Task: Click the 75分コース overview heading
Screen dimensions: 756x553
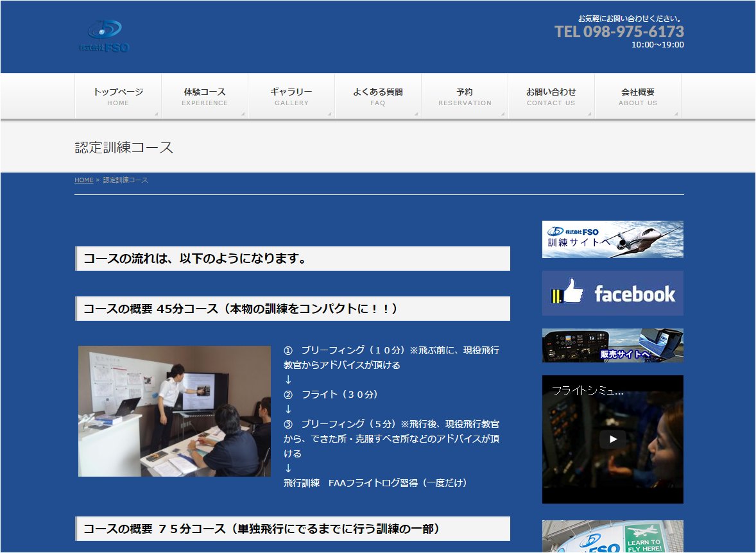Action: coord(261,529)
